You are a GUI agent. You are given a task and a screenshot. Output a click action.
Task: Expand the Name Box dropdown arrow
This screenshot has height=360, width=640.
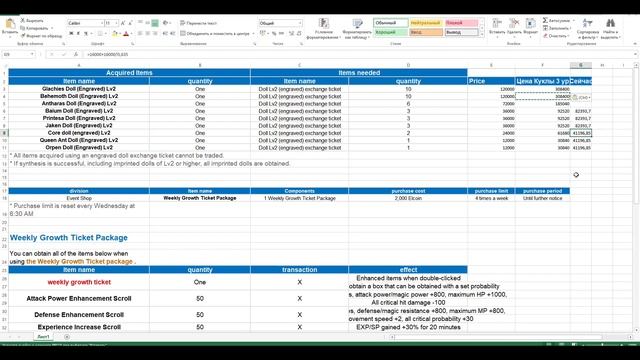click(x=32, y=54)
